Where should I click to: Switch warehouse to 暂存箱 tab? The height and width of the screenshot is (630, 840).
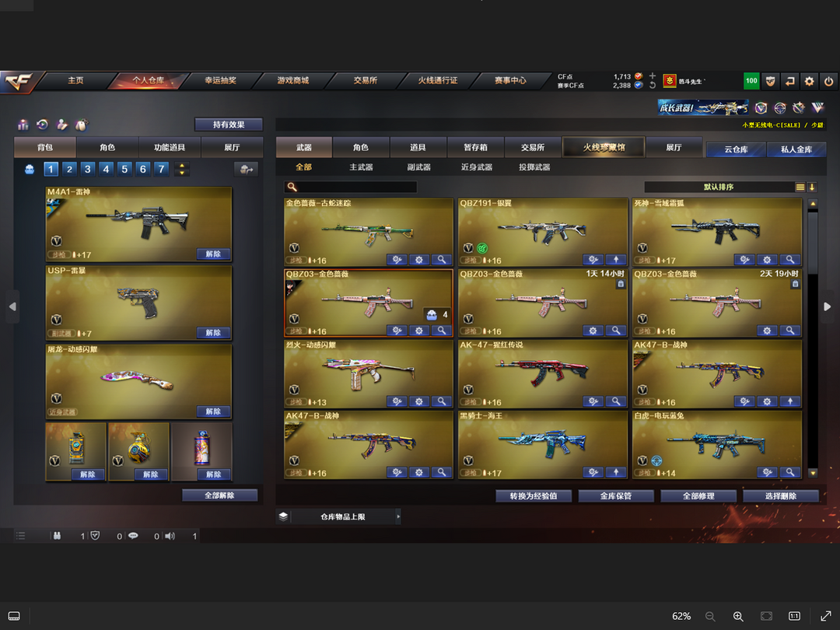pyautogui.click(x=475, y=147)
